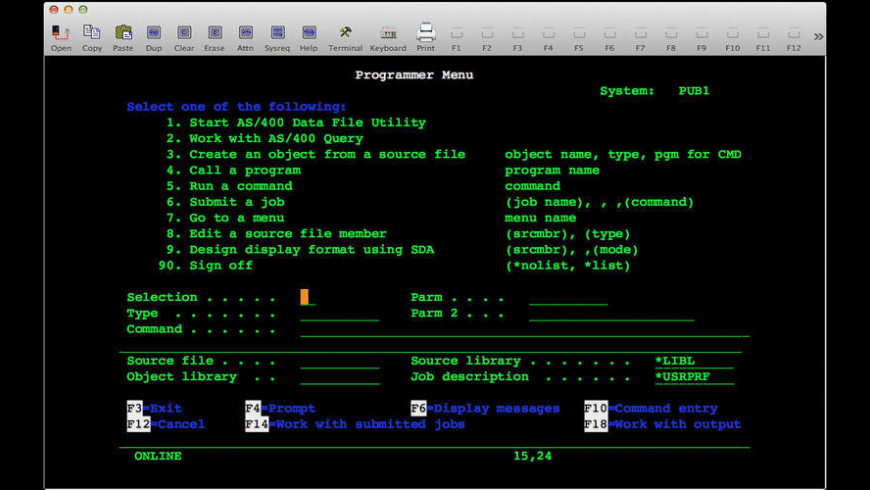
Task: Click the Open toolbar icon
Action: [x=61, y=37]
